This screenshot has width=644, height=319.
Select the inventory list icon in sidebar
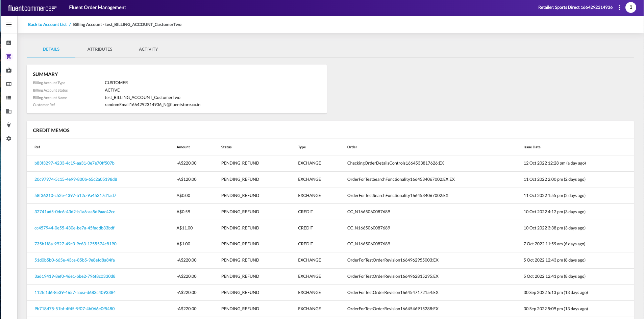(x=9, y=97)
